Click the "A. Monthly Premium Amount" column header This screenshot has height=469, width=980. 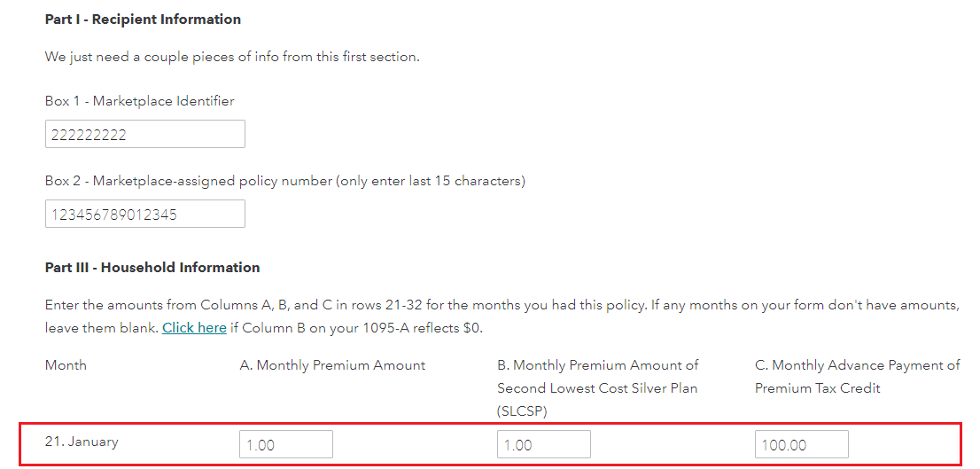(x=332, y=365)
